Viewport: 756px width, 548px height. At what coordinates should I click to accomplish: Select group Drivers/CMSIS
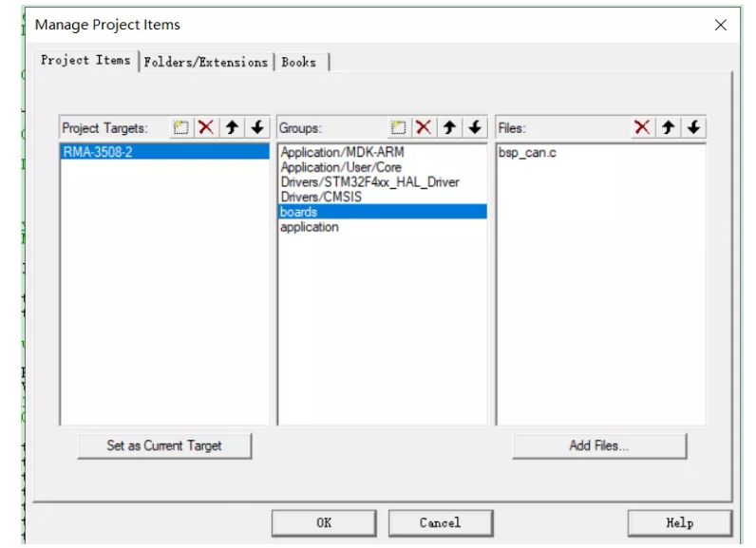click(x=383, y=198)
